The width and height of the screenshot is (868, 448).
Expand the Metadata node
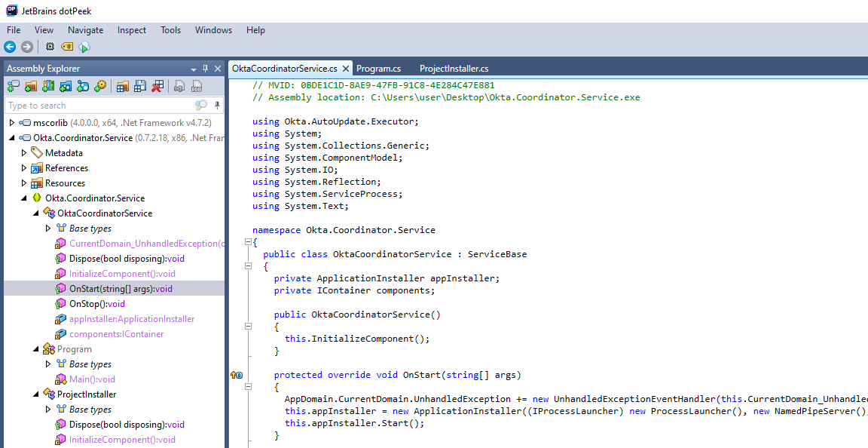[x=24, y=152]
